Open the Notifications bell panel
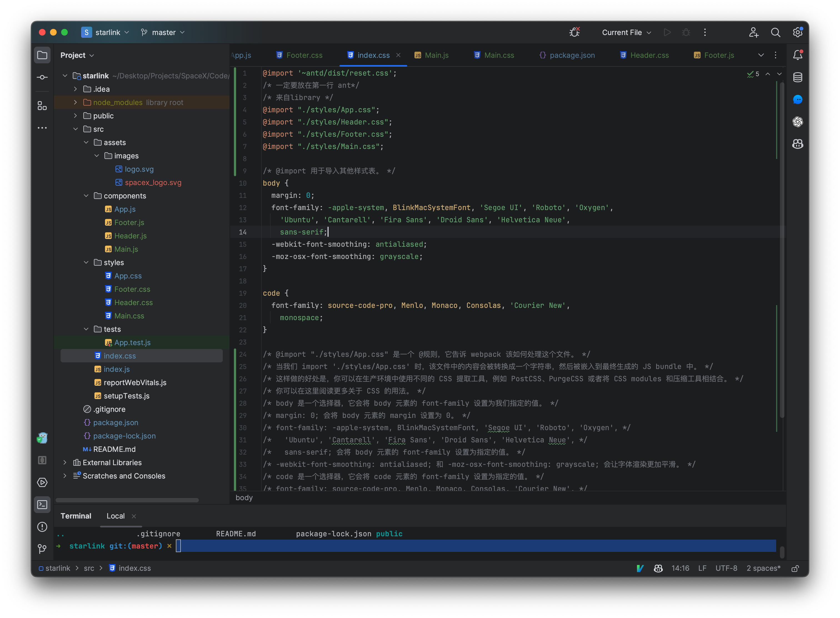 point(798,55)
